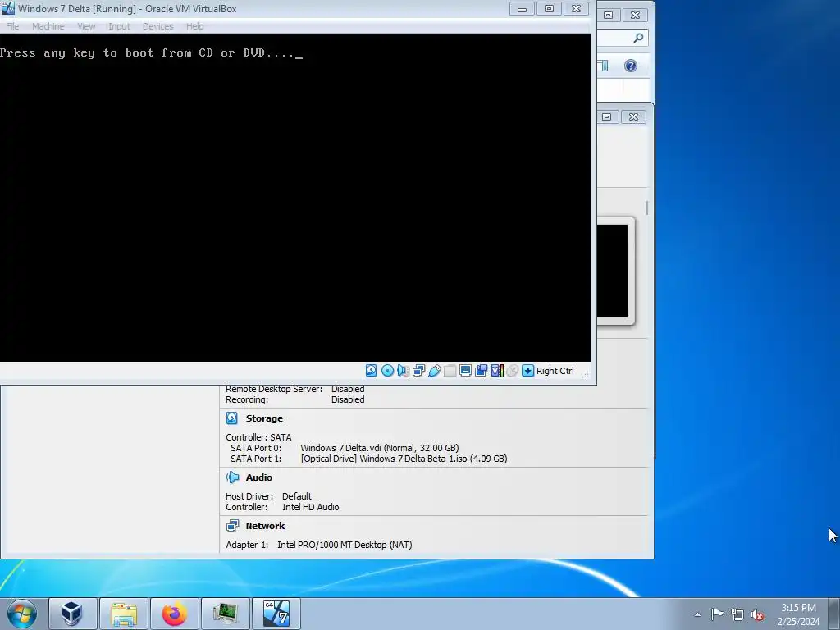Image resolution: width=840 pixels, height=630 pixels.
Task: Click the greyed mouse integration indicator
Action: click(x=512, y=371)
